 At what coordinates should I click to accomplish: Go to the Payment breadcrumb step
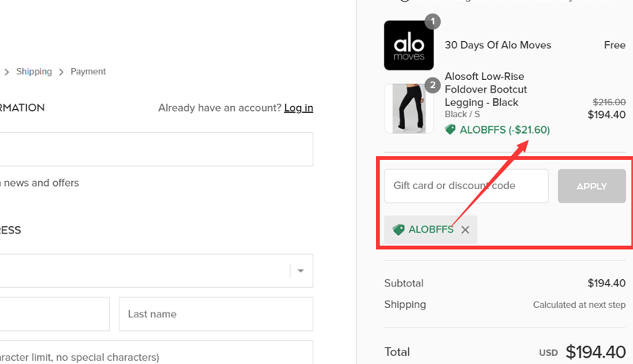click(x=88, y=72)
